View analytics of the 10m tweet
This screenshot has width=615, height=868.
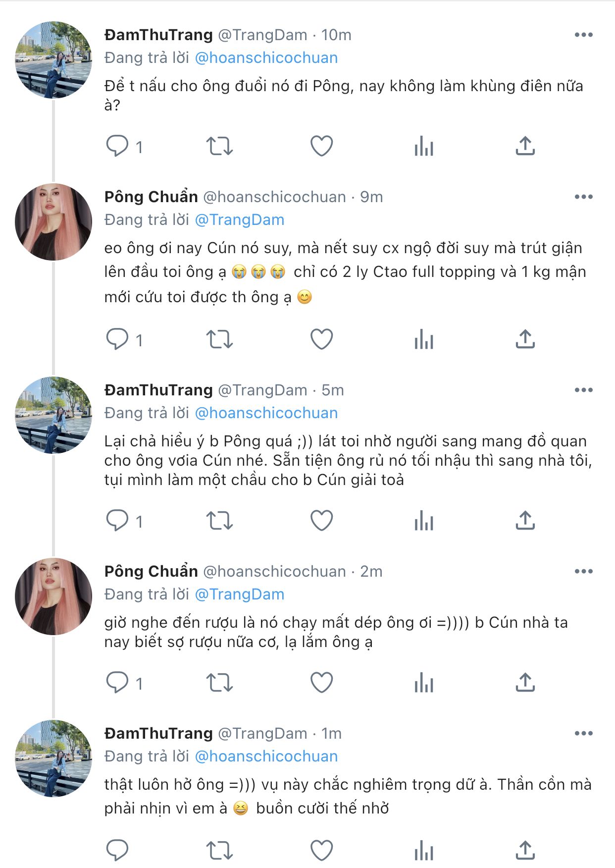[x=424, y=146]
